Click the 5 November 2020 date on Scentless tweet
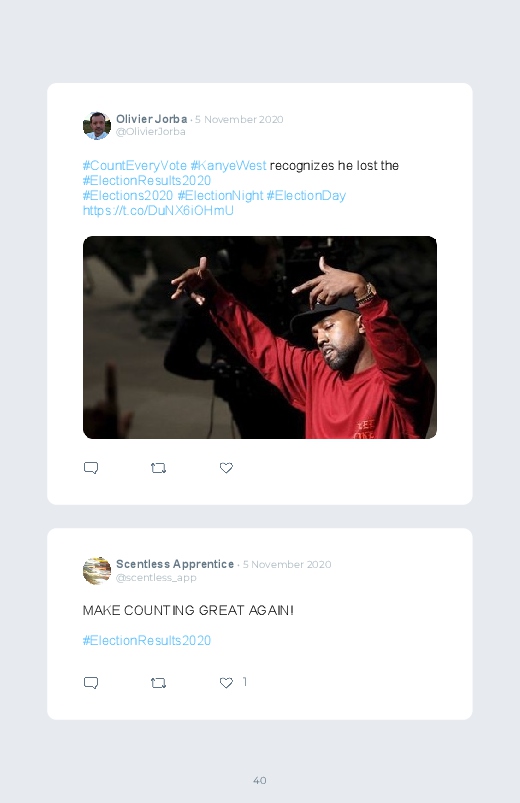 tap(287, 564)
